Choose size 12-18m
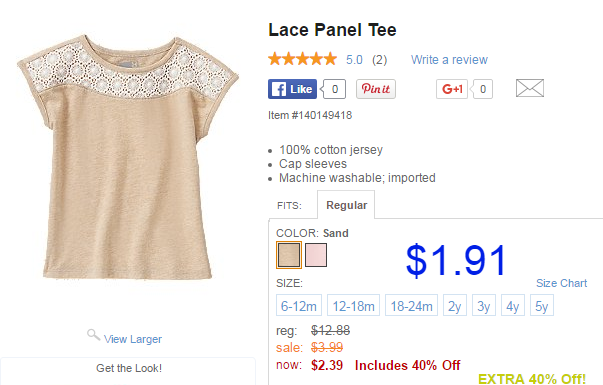603x385 pixels. (x=353, y=305)
